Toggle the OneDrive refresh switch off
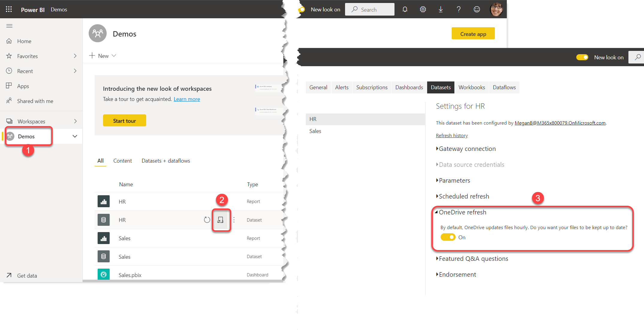This screenshot has height=330, width=644. (x=448, y=237)
